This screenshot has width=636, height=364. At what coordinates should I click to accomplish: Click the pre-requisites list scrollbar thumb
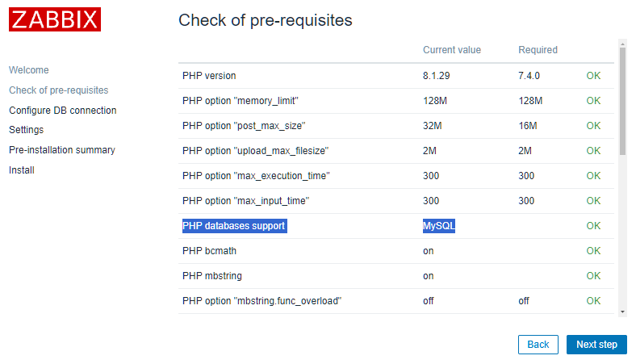622,101
